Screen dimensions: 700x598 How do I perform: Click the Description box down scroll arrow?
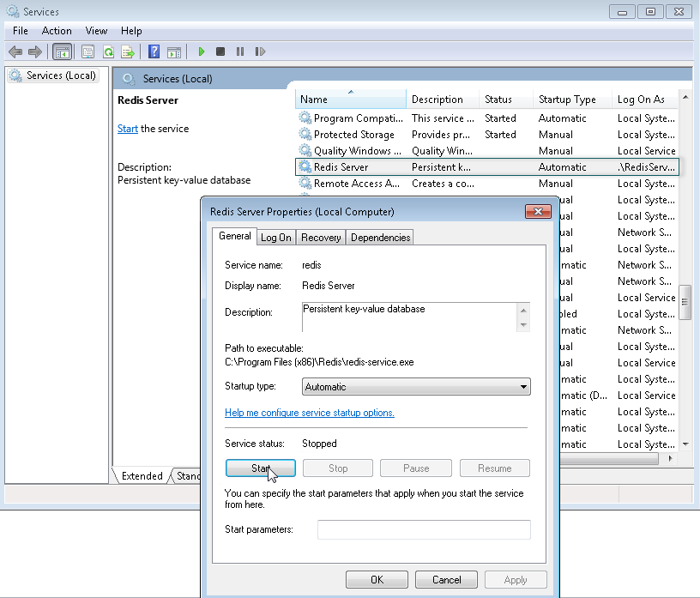(523, 324)
